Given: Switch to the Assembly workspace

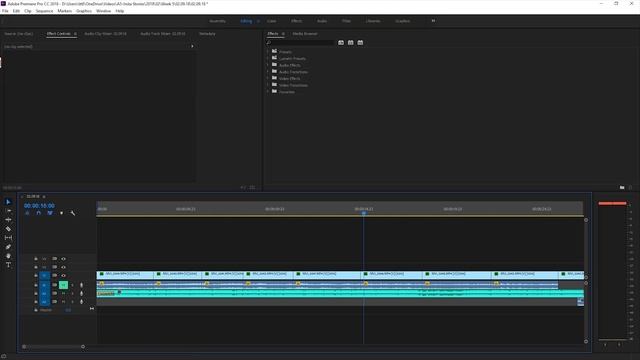Looking at the screenshot, I should 218,21.
